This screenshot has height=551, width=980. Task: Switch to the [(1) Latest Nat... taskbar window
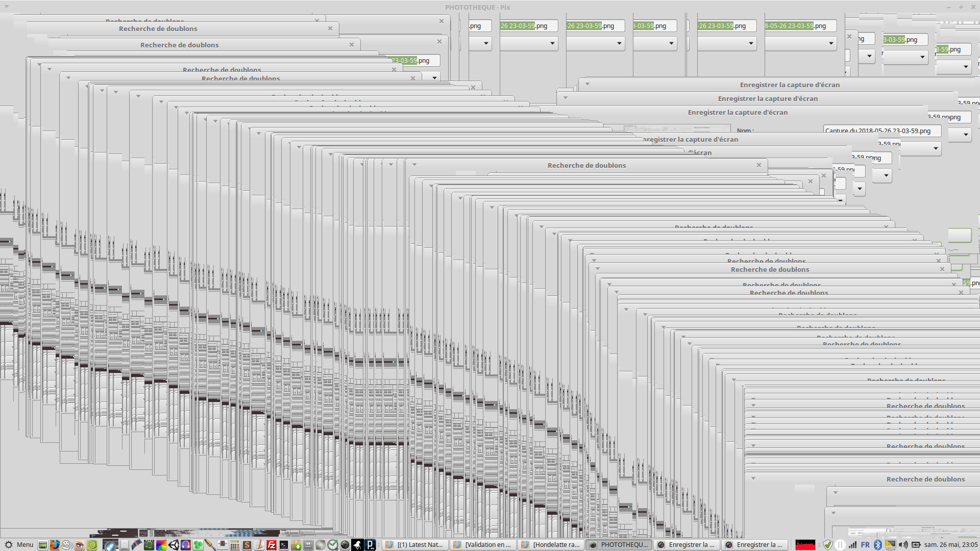point(415,545)
